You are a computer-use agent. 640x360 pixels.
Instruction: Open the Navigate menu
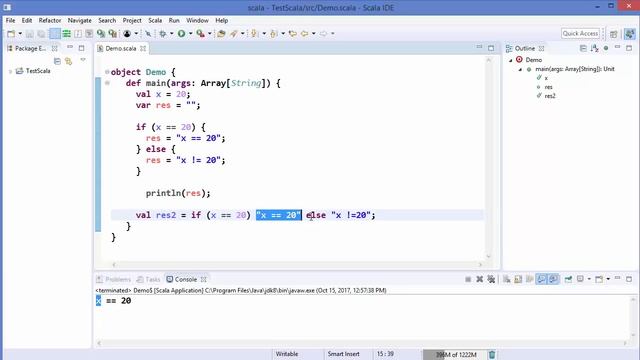(x=80, y=20)
